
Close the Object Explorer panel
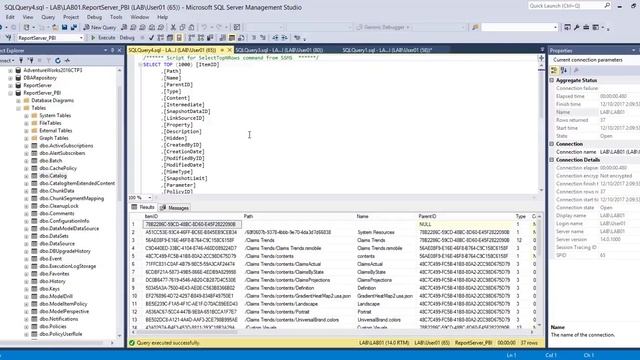click(120, 50)
